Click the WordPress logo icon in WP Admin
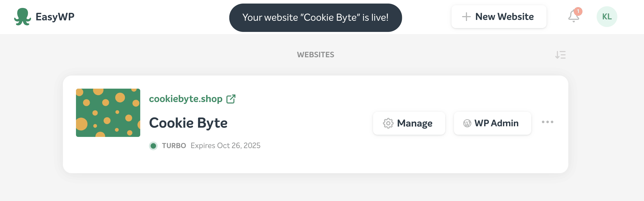The image size is (644, 201). click(467, 124)
